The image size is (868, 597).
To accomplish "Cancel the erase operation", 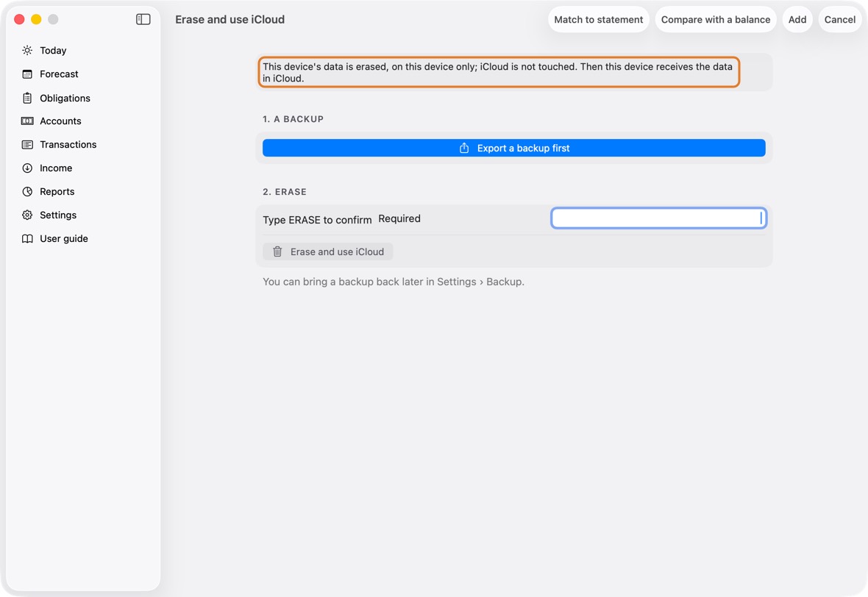I will pyautogui.click(x=840, y=19).
